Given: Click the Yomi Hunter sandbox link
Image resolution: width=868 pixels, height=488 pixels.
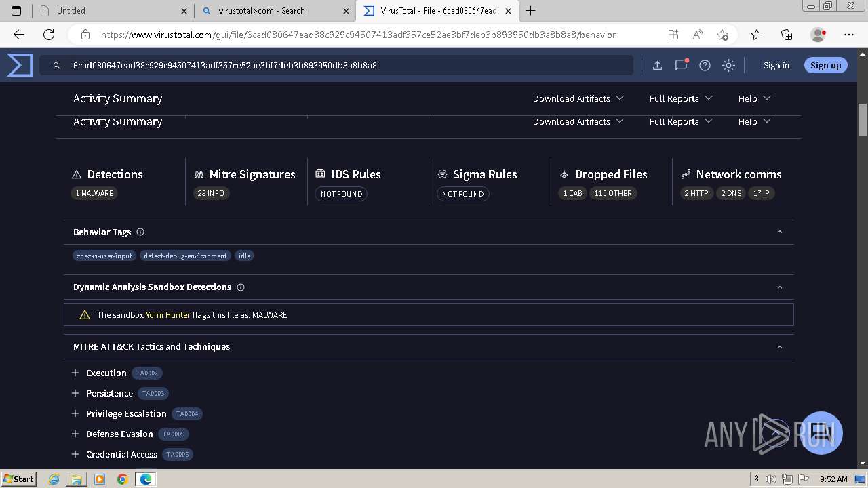Looking at the screenshot, I should [x=168, y=315].
